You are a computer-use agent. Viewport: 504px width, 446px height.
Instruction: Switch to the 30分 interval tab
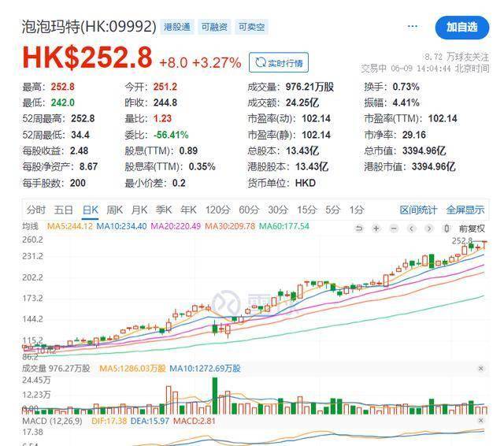point(278,210)
